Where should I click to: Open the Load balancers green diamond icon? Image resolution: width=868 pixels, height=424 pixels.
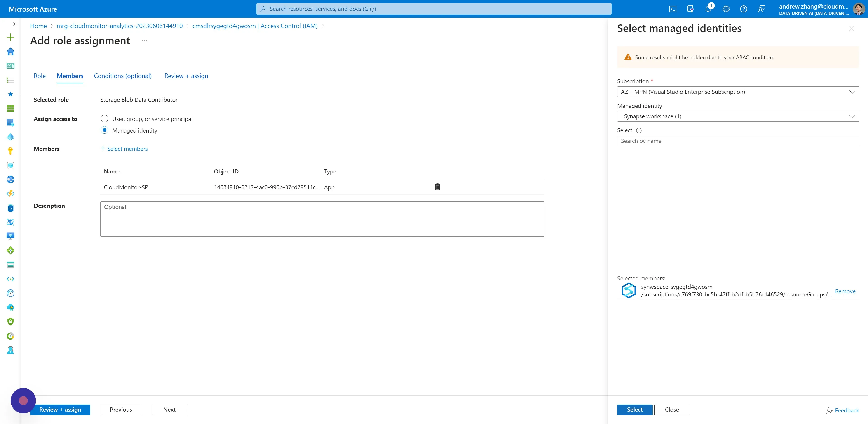click(10, 250)
